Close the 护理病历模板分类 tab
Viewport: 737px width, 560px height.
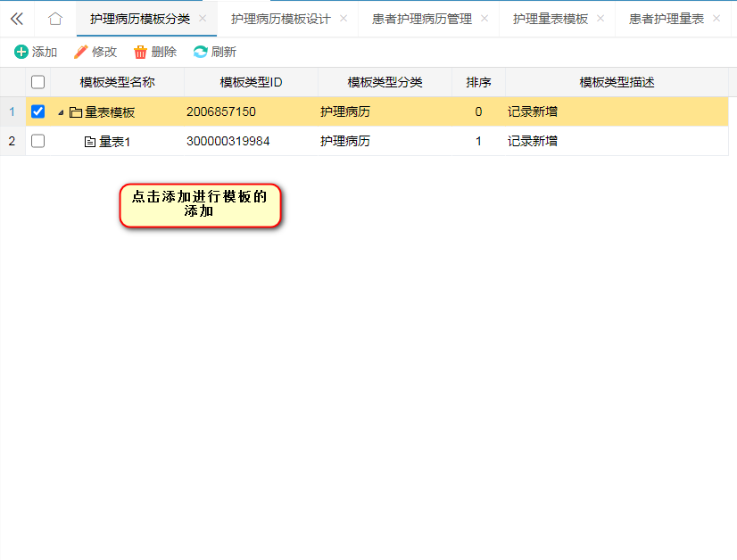click(203, 19)
